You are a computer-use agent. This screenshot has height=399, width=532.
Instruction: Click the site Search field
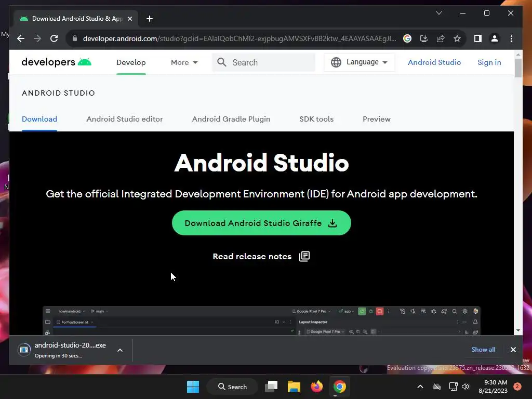(263, 62)
